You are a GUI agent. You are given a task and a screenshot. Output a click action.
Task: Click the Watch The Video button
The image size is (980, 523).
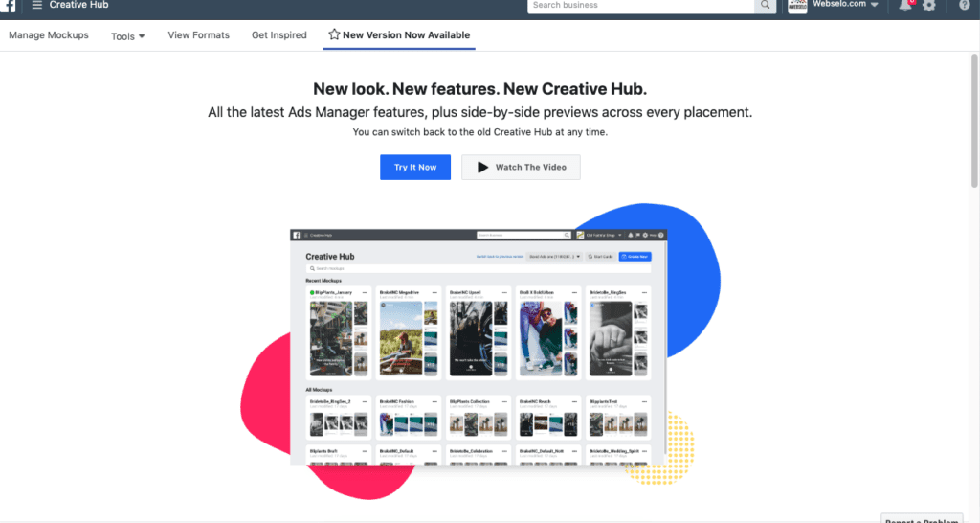click(x=521, y=167)
